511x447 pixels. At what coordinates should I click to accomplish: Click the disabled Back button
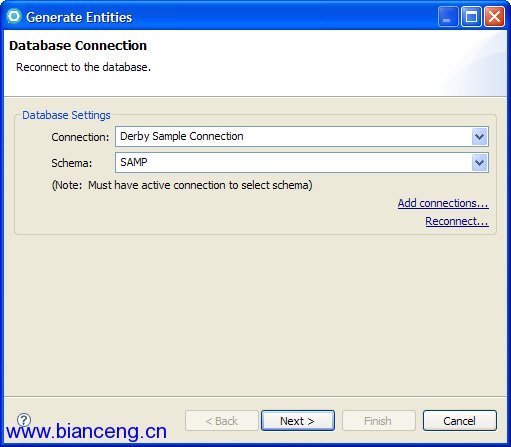[x=222, y=421]
